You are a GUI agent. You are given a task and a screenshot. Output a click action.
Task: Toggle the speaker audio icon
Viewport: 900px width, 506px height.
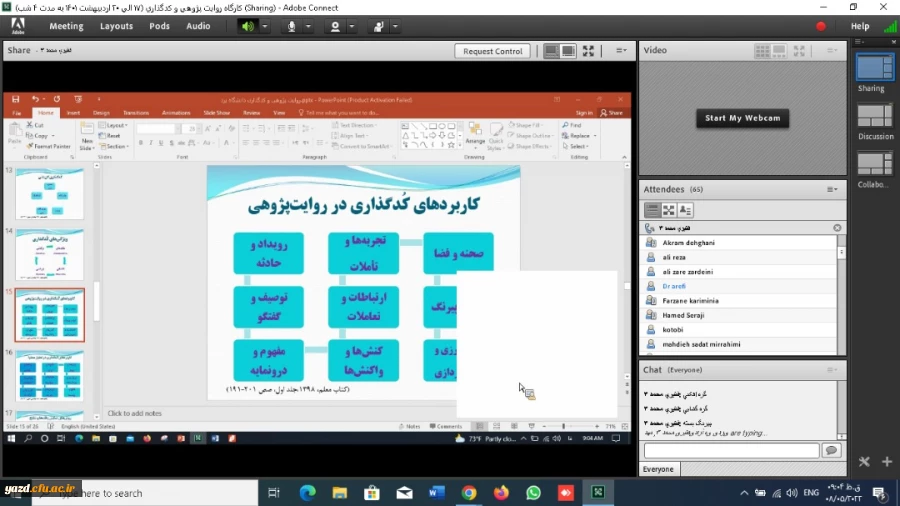(x=248, y=26)
